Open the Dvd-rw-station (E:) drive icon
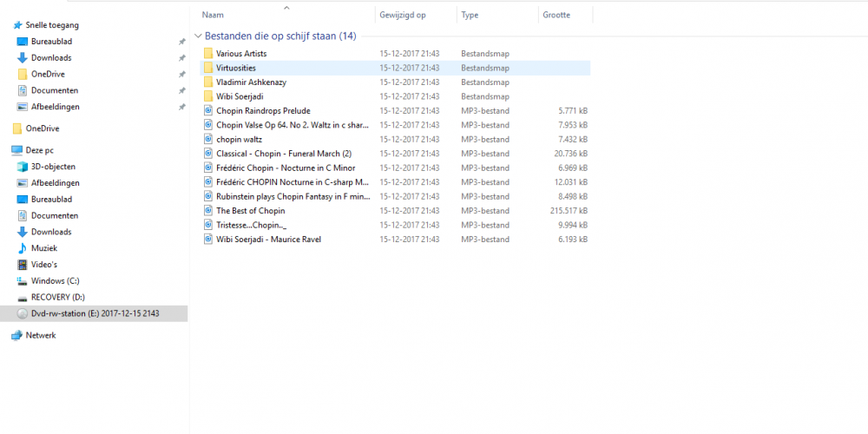 tap(23, 314)
